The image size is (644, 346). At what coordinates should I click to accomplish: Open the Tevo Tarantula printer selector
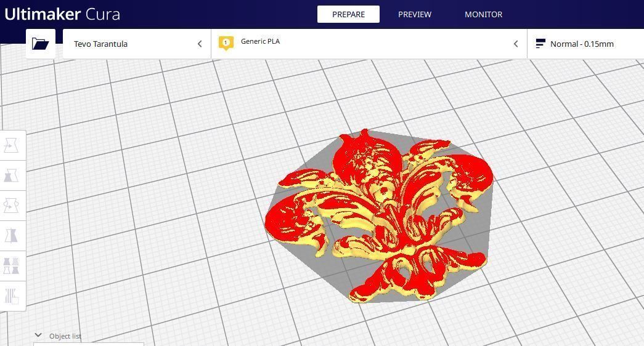coord(137,44)
